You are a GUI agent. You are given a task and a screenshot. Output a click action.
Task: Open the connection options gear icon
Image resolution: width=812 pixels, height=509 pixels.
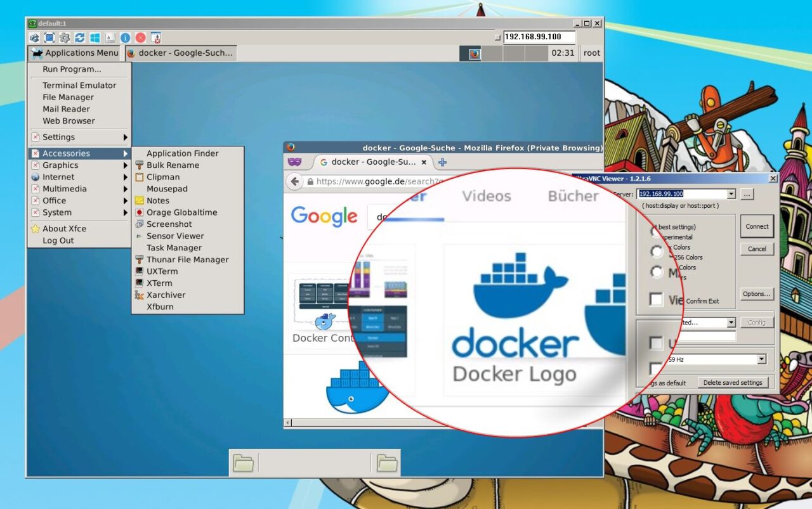65,37
